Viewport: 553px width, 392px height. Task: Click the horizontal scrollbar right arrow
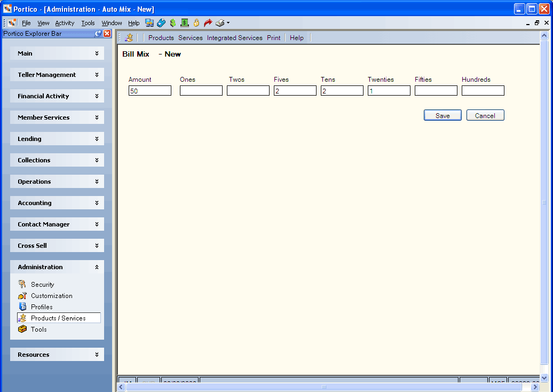coord(535,387)
